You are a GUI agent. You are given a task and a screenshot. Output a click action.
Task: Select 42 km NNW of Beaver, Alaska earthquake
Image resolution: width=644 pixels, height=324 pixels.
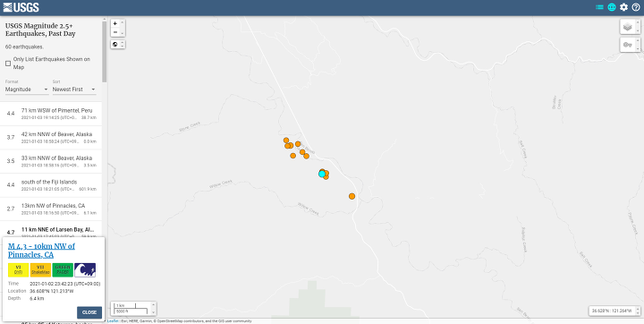tap(51, 138)
